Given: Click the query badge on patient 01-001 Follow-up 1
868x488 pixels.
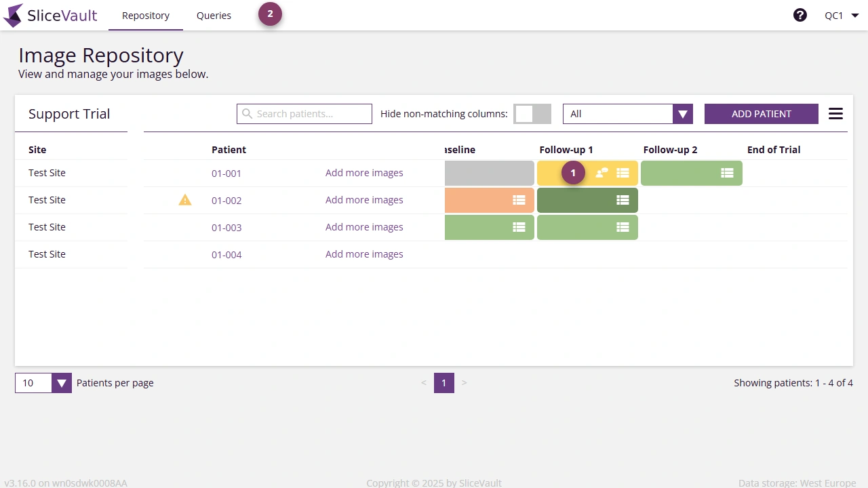Looking at the screenshot, I should [x=572, y=172].
